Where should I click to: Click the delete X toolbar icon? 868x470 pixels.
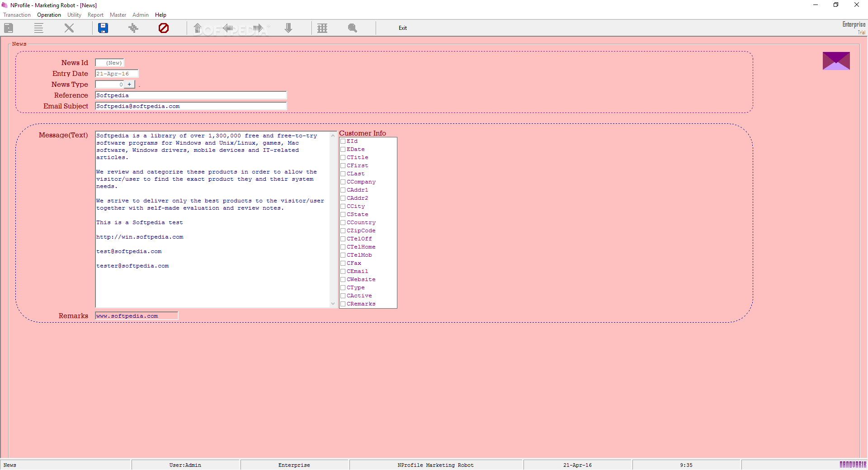[69, 28]
